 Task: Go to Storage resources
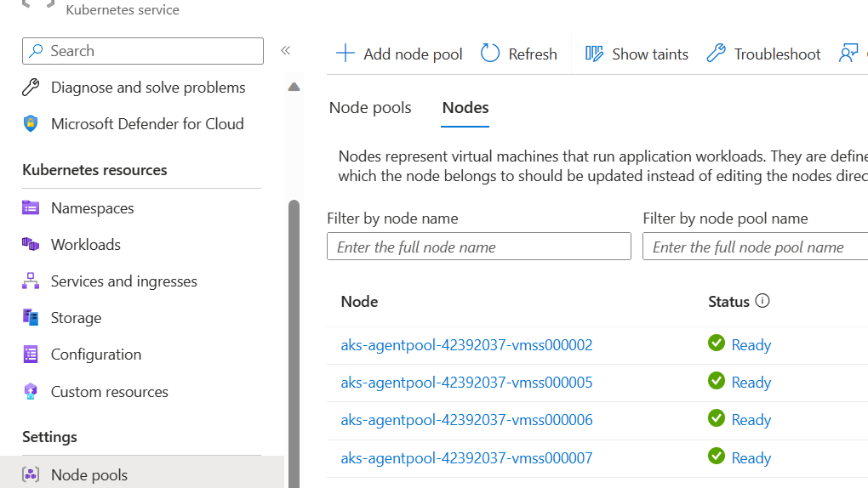pos(76,318)
